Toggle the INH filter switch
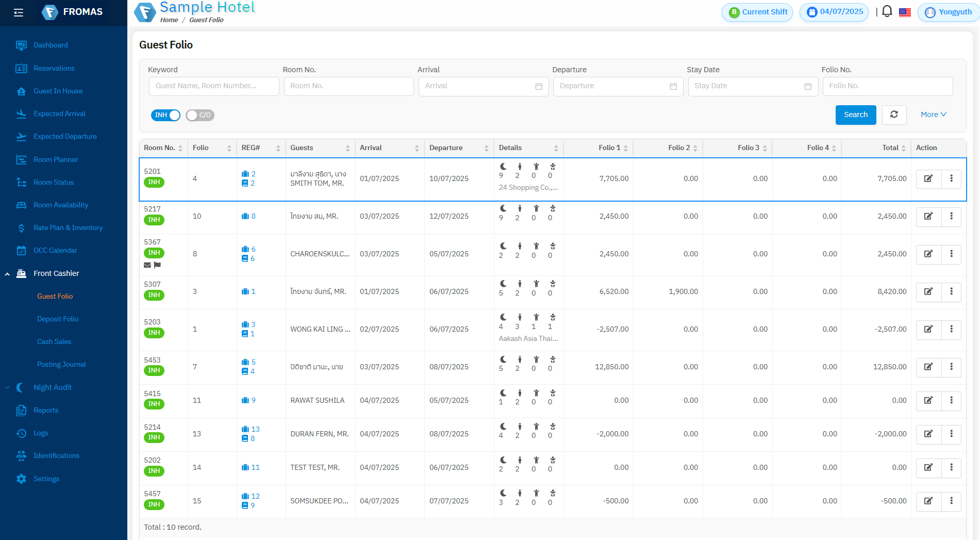The height and width of the screenshot is (540, 980). pyautogui.click(x=165, y=115)
